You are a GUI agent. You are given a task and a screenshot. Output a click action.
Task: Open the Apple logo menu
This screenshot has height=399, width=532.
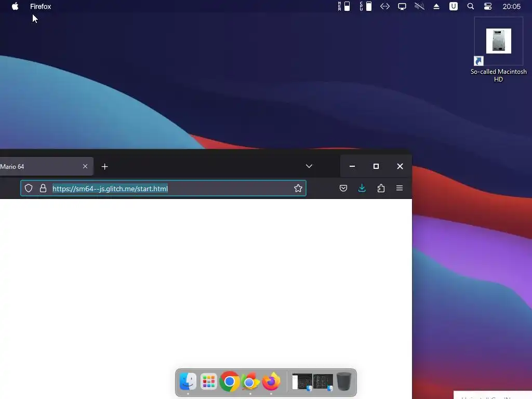point(15,6)
